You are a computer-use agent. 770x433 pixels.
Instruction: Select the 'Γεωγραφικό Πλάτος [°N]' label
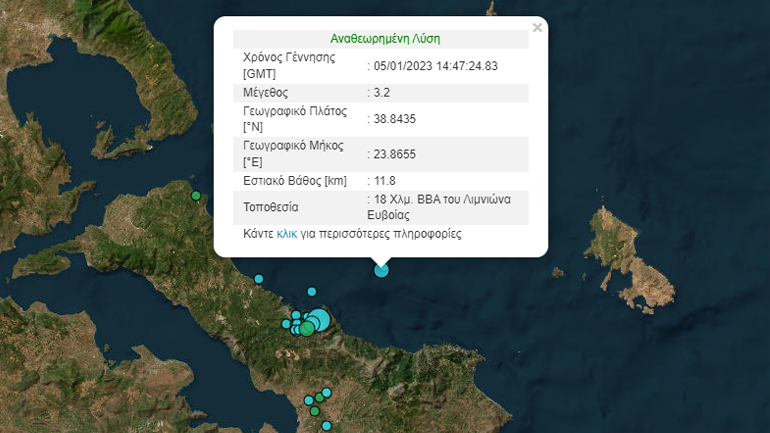[295, 119]
